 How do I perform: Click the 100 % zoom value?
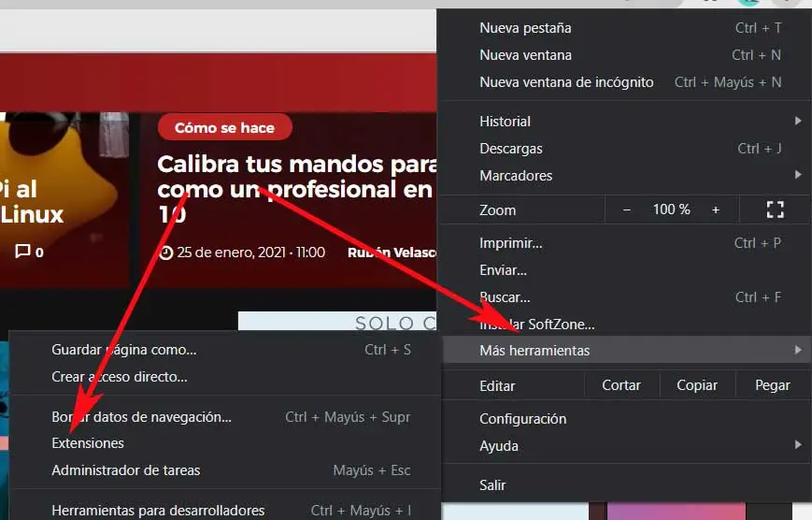click(671, 209)
